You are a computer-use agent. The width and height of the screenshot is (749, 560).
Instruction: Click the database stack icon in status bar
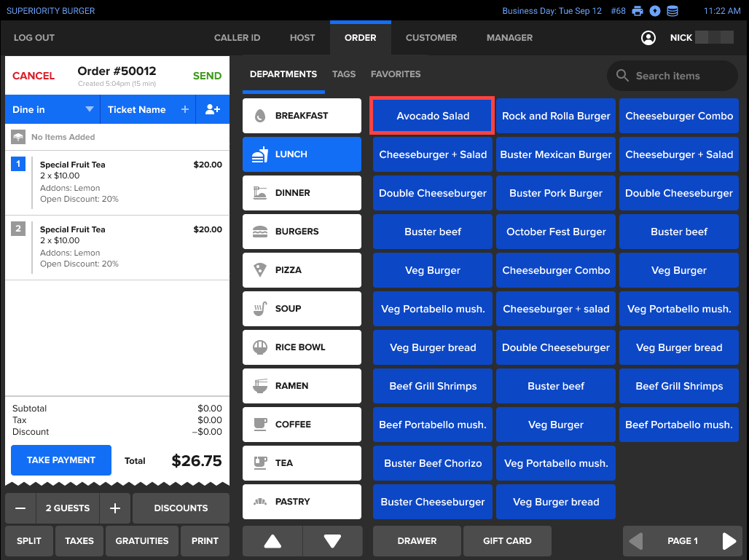click(672, 11)
